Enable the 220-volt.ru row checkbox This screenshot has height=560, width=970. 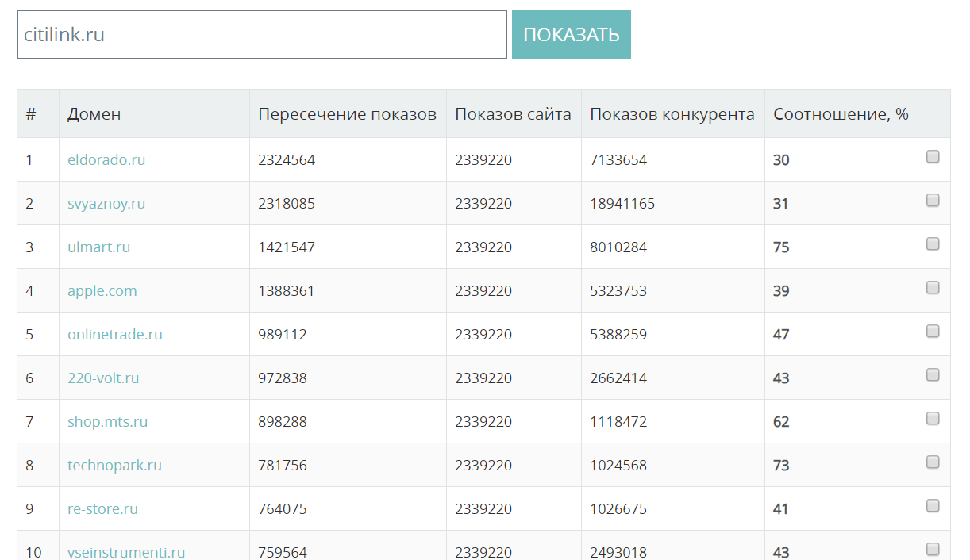933,375
